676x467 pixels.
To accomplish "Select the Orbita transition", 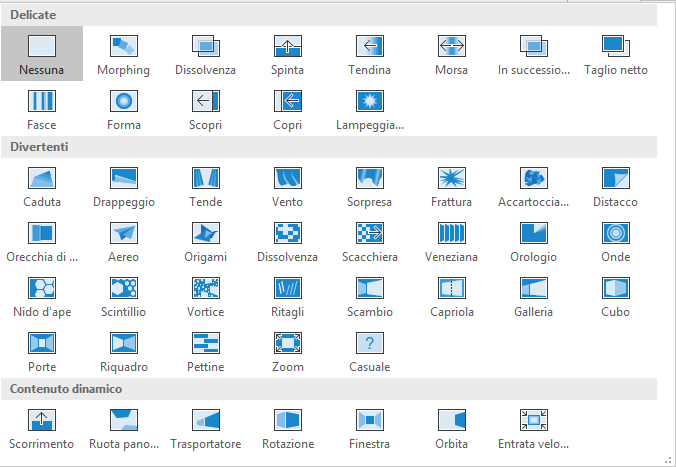I will pyautogui.click(x=451, y=428).
